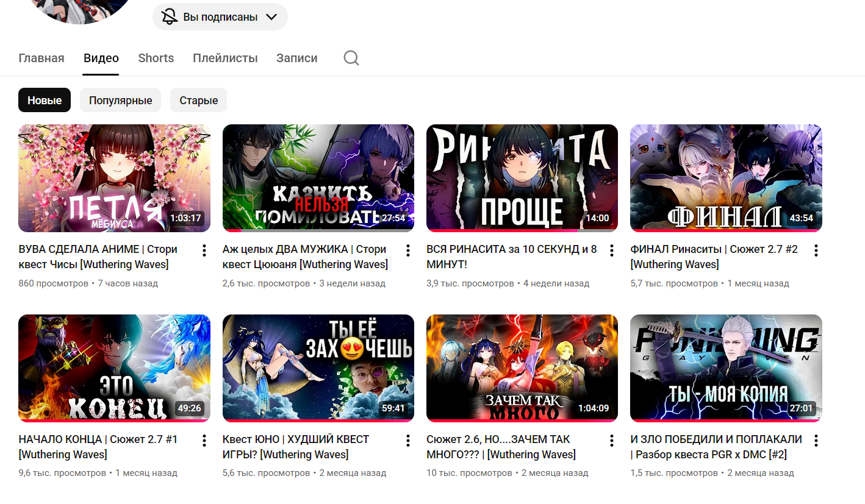Open more options for «ВСЯ РИНАСИТА за 10 СЕКУНД» video

click(612, 250)
